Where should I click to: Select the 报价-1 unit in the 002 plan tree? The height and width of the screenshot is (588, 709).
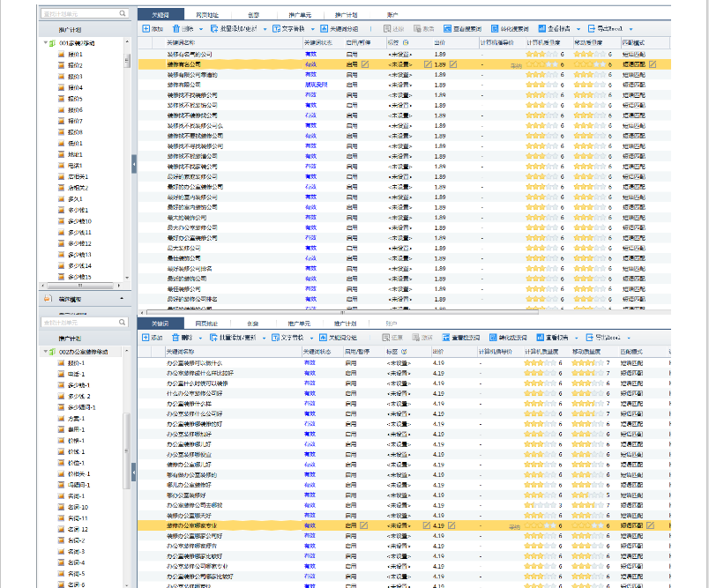coord(71,363)
